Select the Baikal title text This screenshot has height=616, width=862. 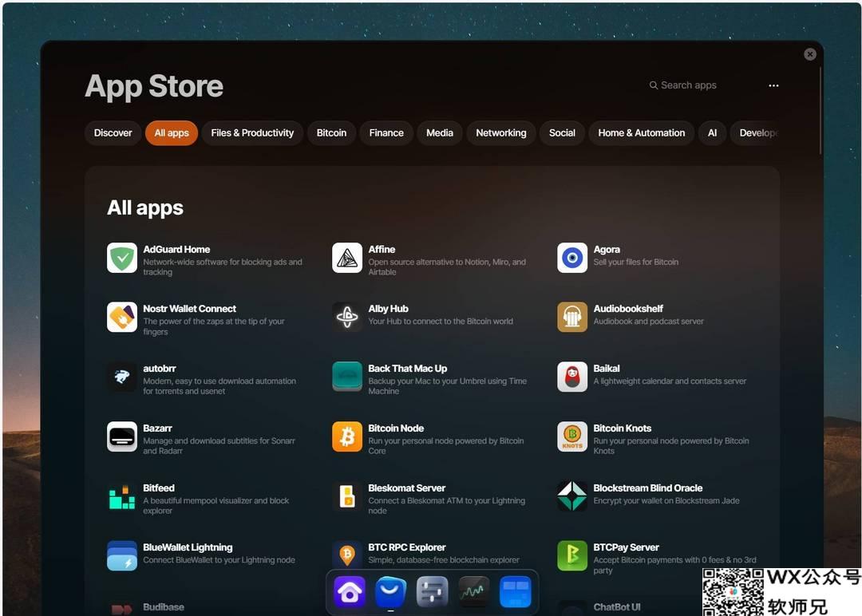tap(607, 369)
